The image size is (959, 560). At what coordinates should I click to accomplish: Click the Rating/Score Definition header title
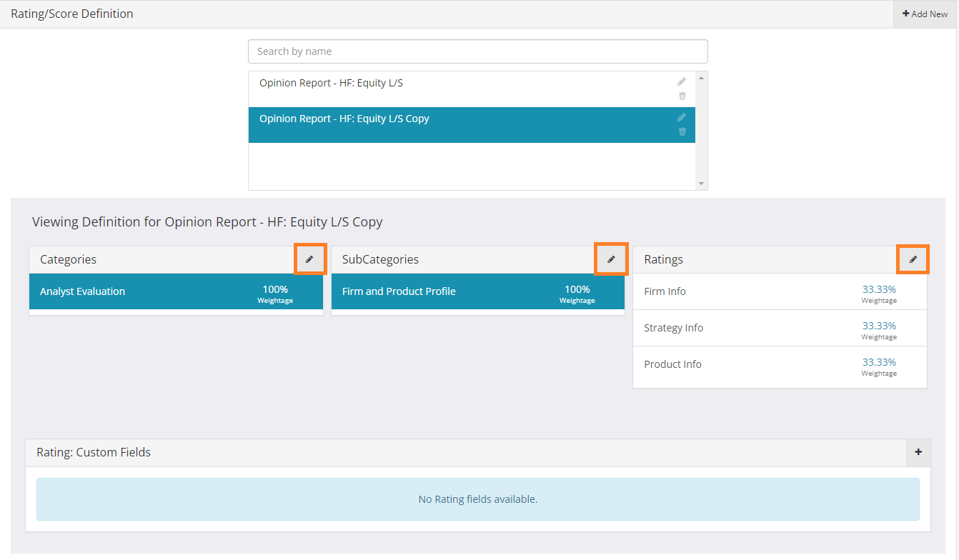click(x=72, y=14)
